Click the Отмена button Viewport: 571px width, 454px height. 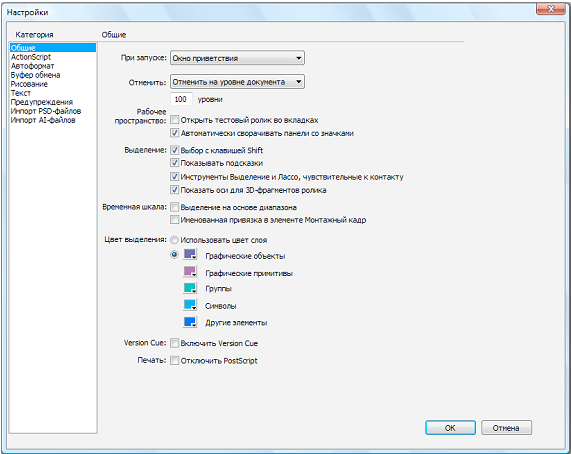(x=506, y=428)
